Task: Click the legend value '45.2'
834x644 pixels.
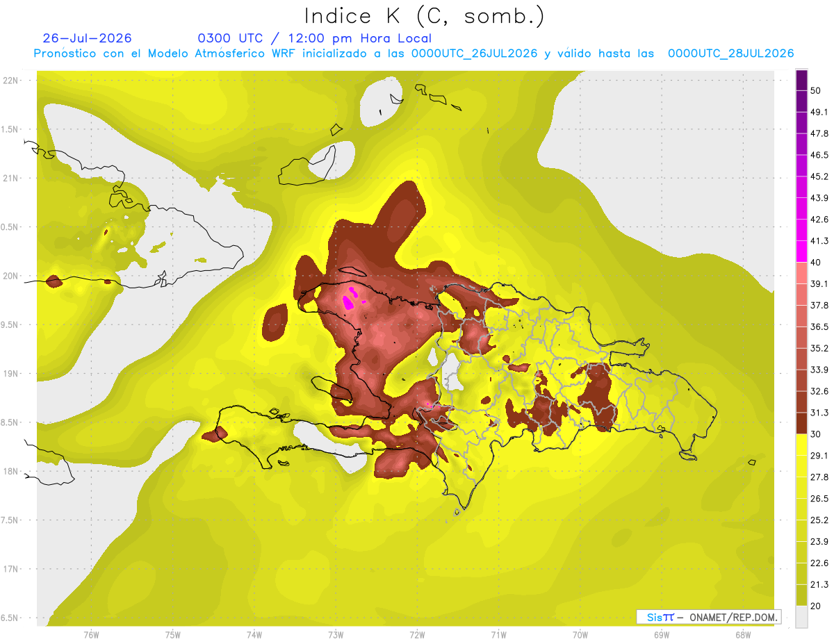Action: [819, 176]
